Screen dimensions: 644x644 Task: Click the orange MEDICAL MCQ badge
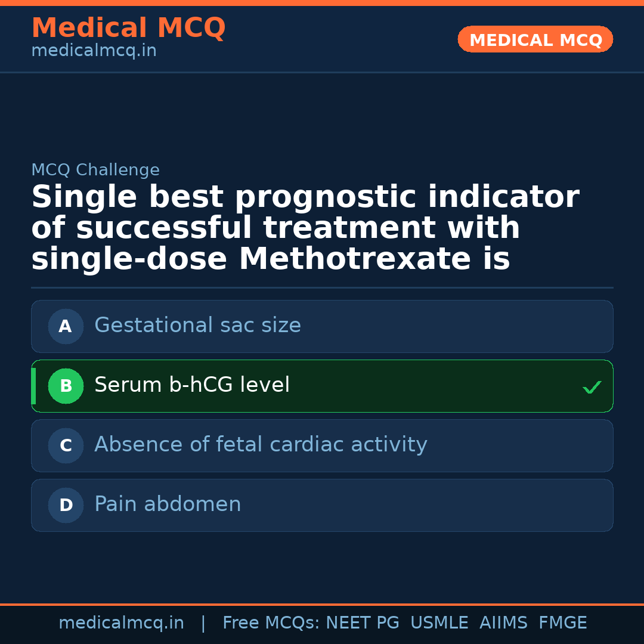click(535, 39)
